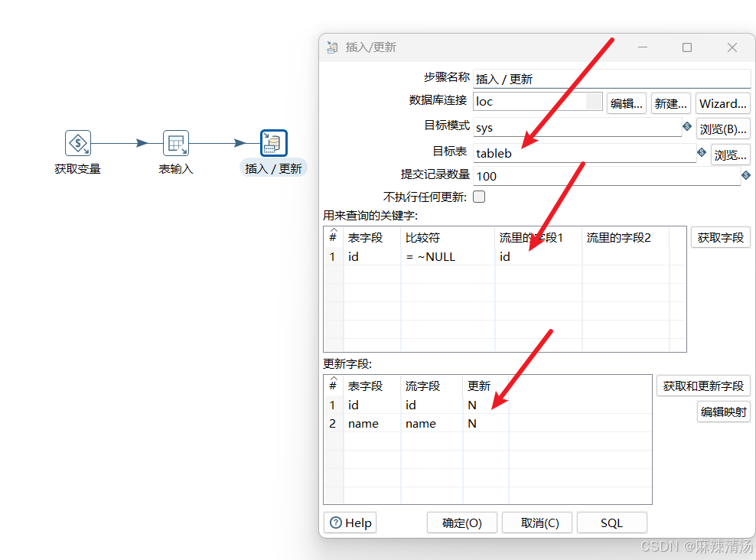This screenshot has width=756, height=560.
Task: Select the 插入 / 更新 step icon
Action: coord(274,143)
